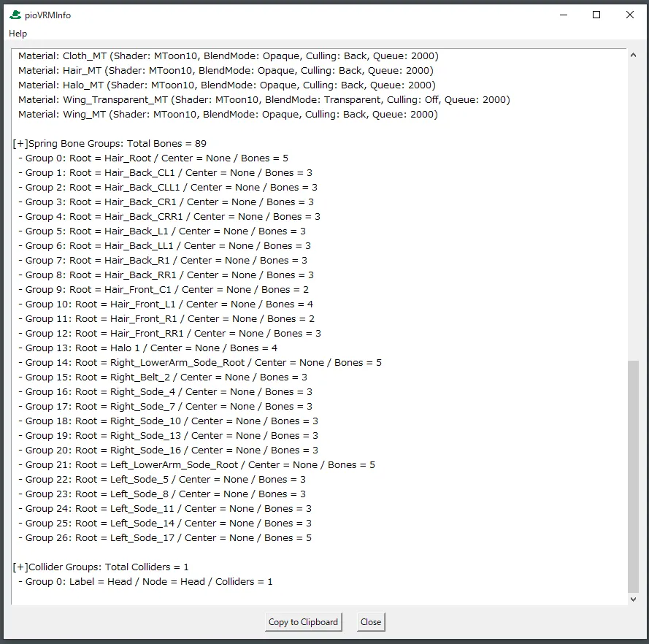
Task: Click the Group 20 Right_Sode_16 line
Action: [168, 451]
